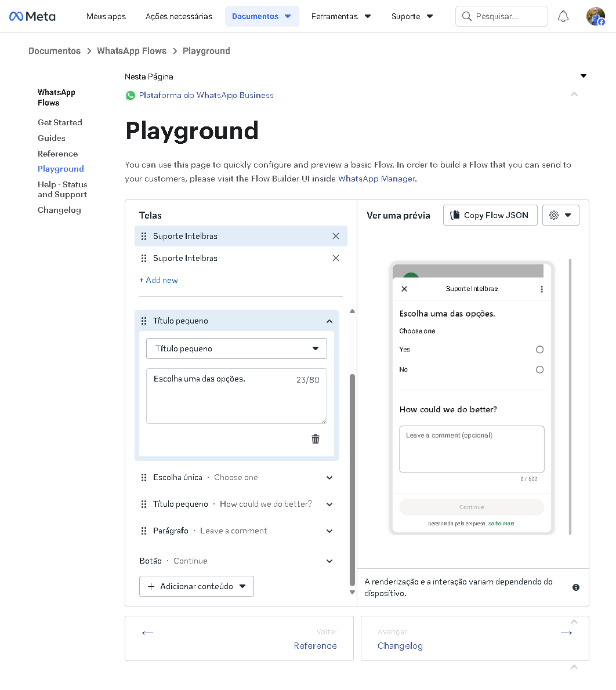Open the three-dot menu in preview header
The width and height of the screenshot is (616, 690).
pyautogui.click(x=542, y=289)
